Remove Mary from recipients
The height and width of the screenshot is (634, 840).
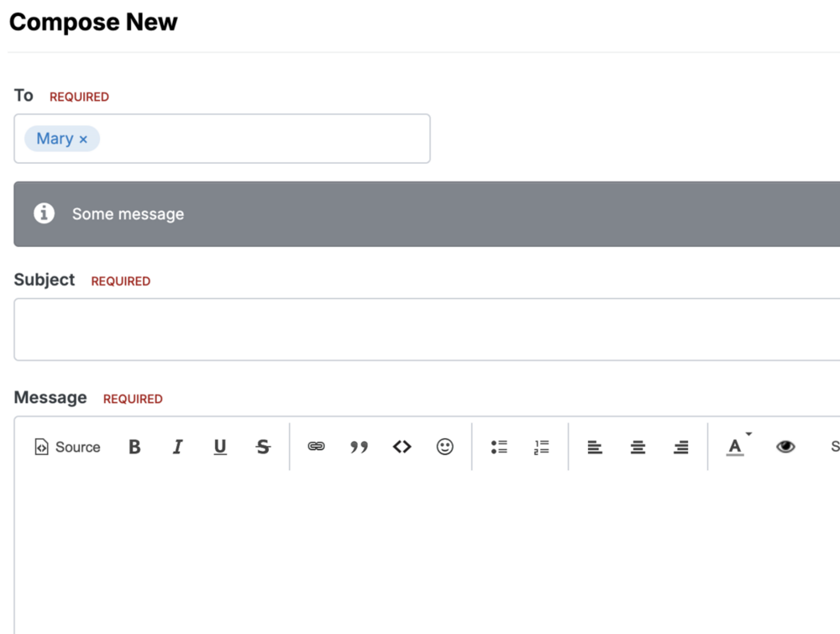coord(83,139)
